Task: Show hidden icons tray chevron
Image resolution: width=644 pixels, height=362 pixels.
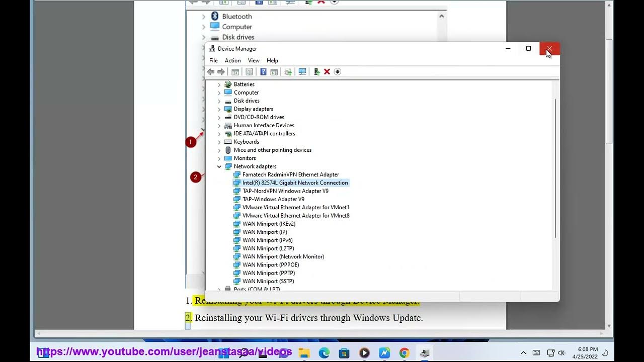Action: tap(523, 353)
